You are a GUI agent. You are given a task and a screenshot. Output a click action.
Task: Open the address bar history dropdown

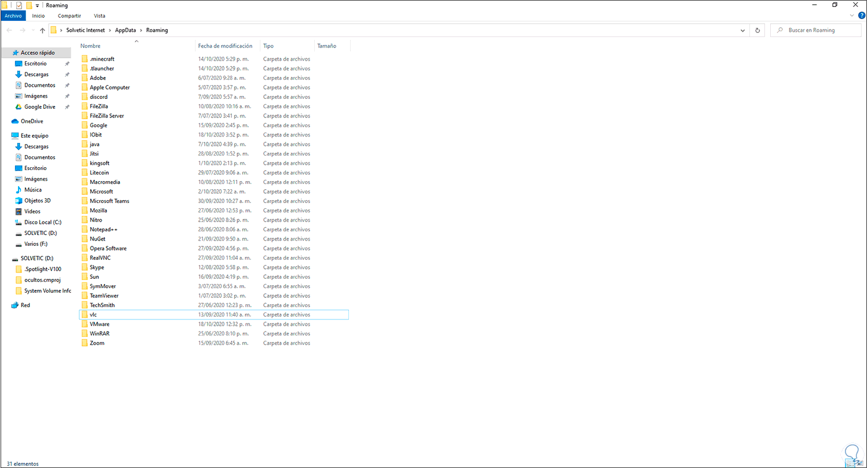[x=743, y=30]
